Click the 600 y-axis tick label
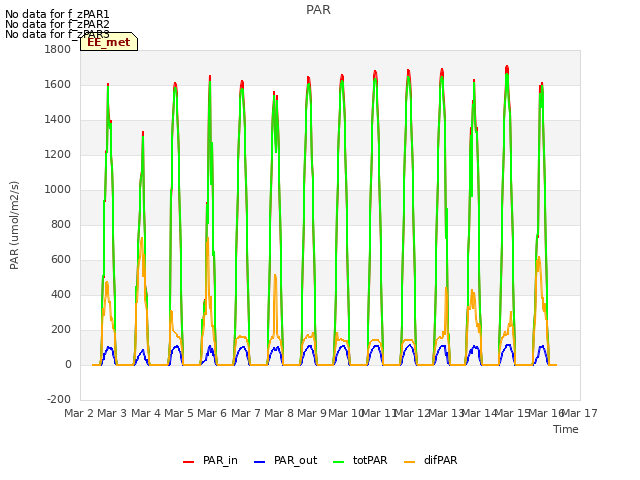Image resolution: width=640 pixels, height=480 pixels. click(61, 260)
